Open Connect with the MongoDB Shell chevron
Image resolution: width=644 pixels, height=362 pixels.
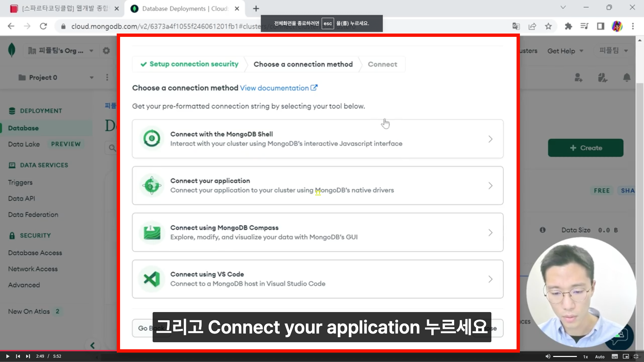[x=490, y=139]
